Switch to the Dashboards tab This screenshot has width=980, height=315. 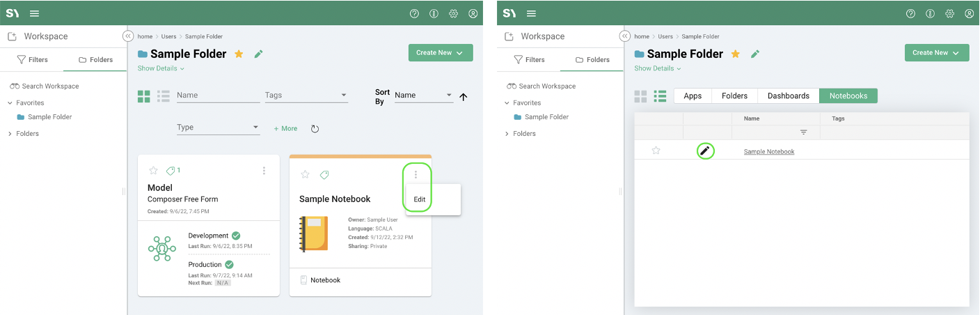tap(788, 96)
